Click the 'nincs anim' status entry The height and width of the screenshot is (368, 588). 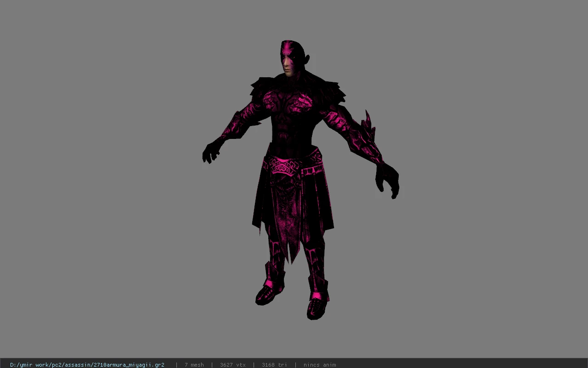coord(320,365)
